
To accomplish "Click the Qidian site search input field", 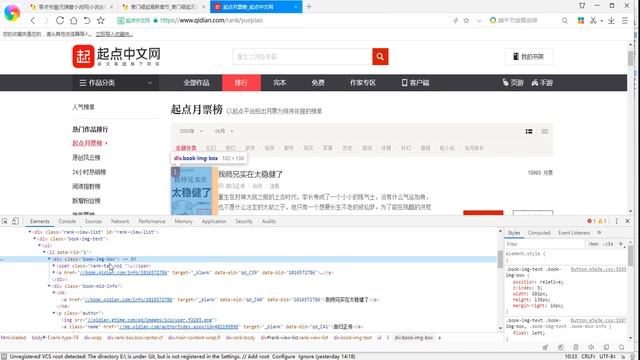I will pyautogui.click(x=302, y=57).
